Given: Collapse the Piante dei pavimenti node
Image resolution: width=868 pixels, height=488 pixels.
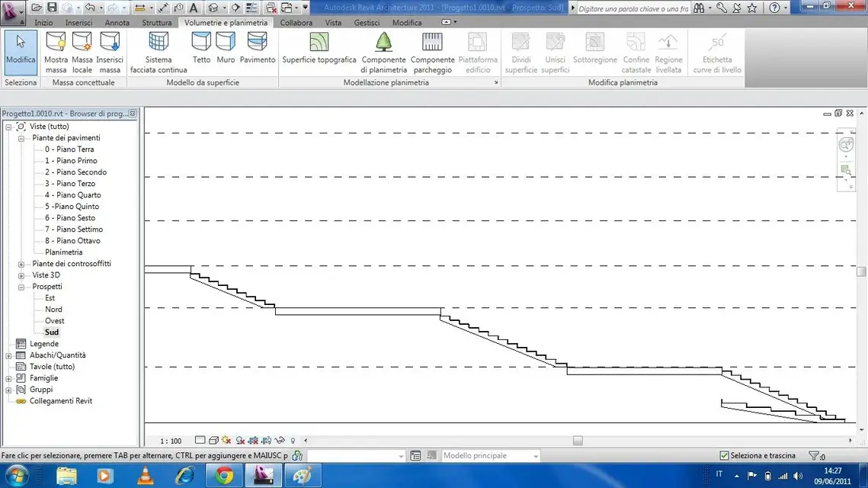Looking at the screenshot, I should point(21,139).
